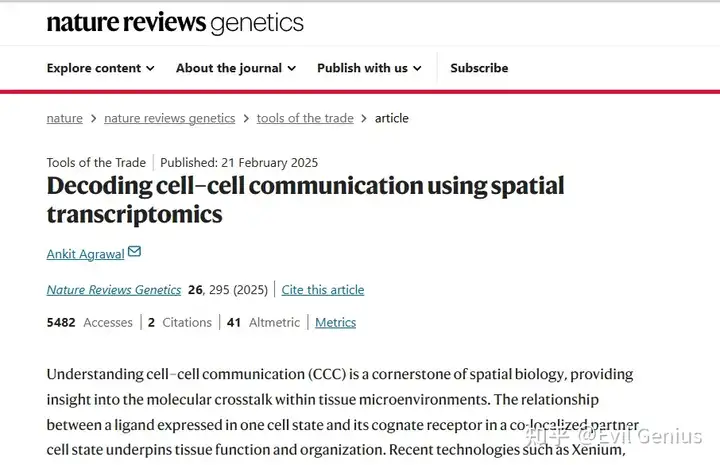Click the nature reviews genetics logo
The height and width of the screenshot is (465, 720).
[x=175, y=22]
